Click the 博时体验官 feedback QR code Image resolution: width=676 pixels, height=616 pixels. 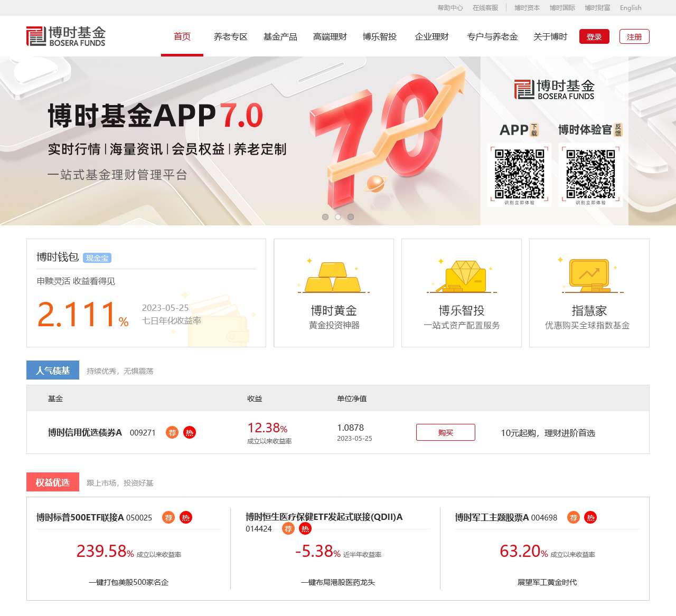click(x=590, y=174)
